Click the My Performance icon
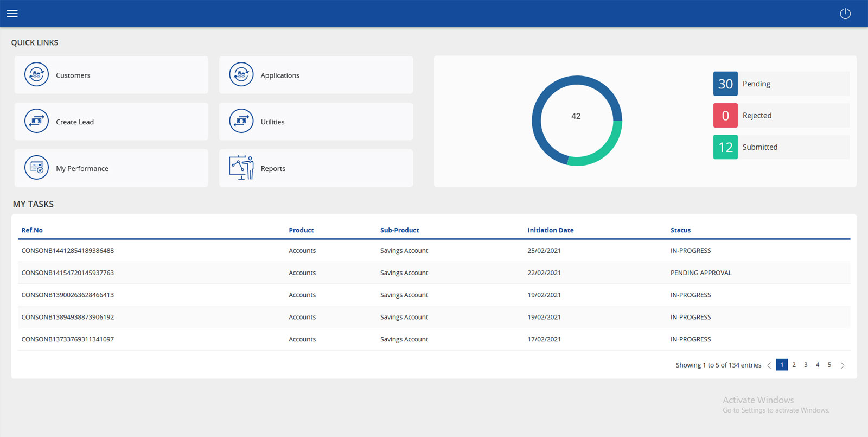868x437 pixels. [x=36, y=168]
